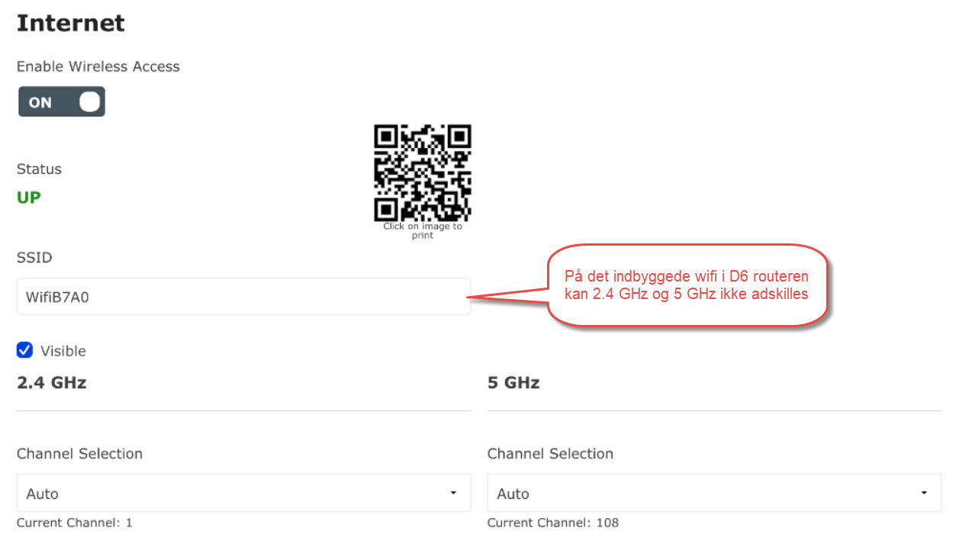The width and height of the screenshot is (959, 560).
Task: Click the Channel Selection label under 5 GHz
Action: point(550,454)
